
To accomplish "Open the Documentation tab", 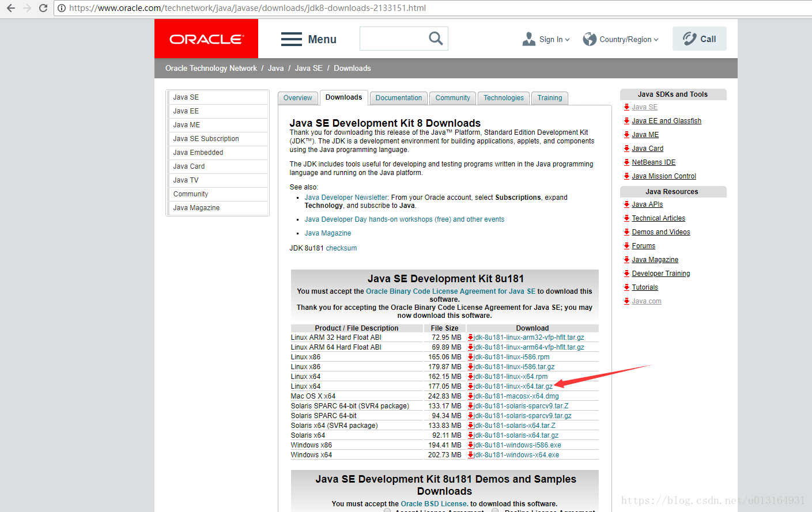I will pos(399,98).
